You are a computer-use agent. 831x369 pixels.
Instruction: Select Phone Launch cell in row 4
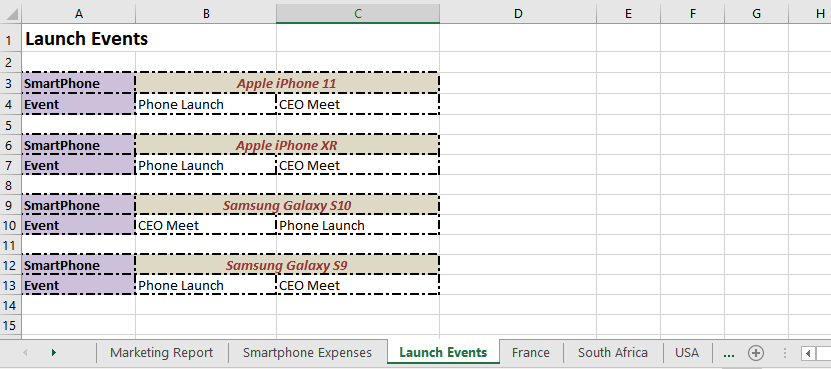[x=206, y=104]
